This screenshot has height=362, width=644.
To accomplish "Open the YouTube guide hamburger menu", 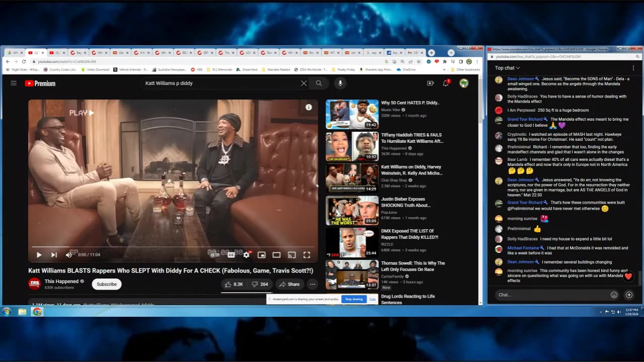I will click(14, 83).
